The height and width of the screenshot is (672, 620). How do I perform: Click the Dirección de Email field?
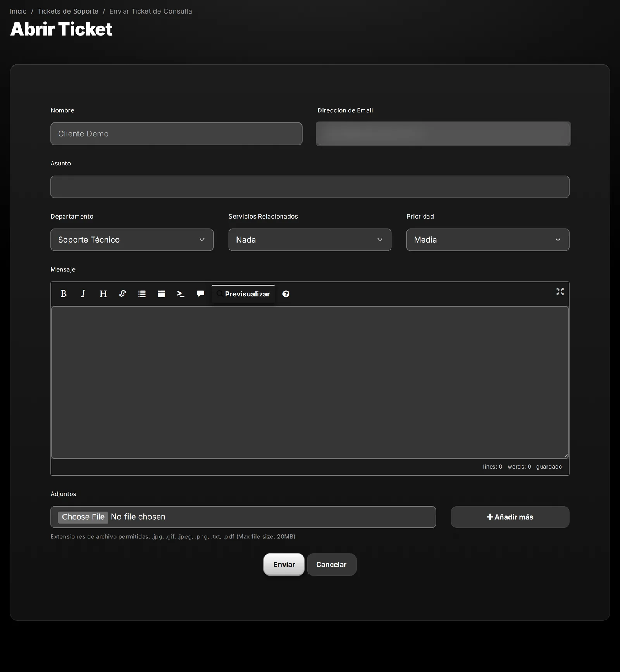443,134
